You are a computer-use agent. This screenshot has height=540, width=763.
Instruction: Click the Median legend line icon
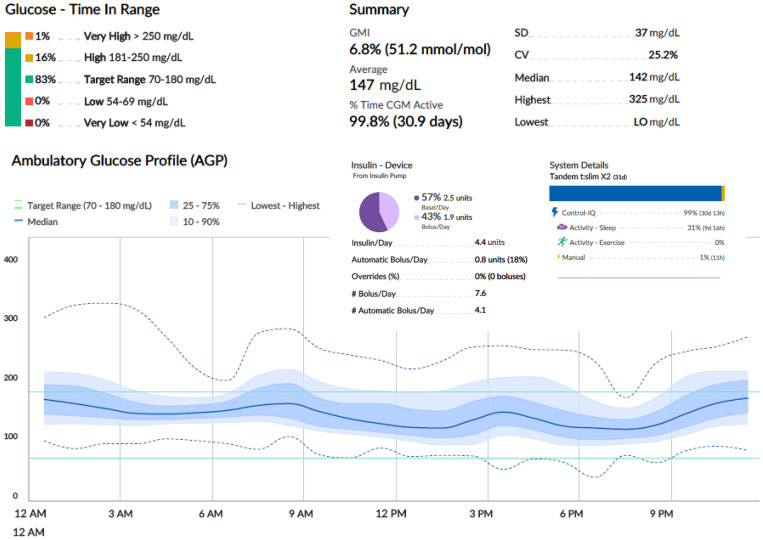pyautogui.click(x=18, y=221)
